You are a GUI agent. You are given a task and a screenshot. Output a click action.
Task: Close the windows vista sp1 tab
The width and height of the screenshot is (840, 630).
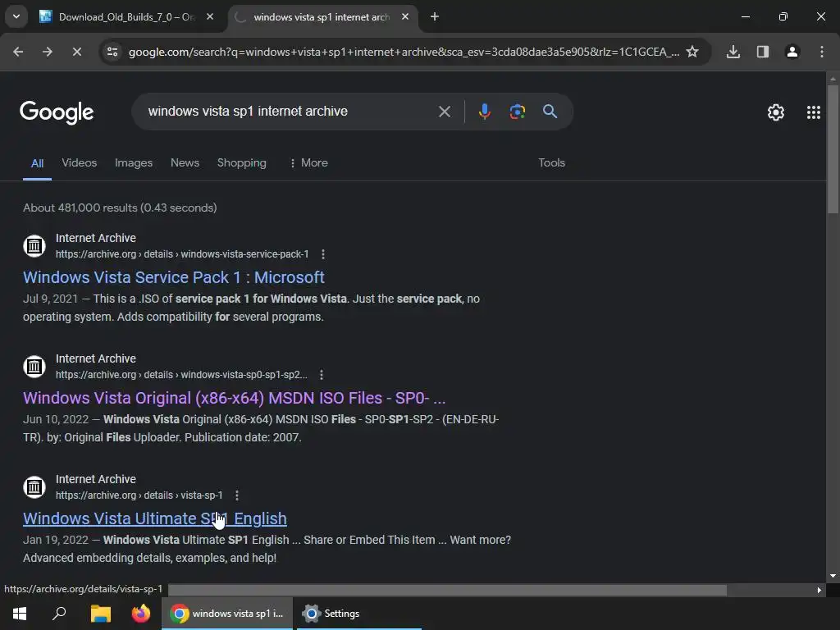[405, 17]
